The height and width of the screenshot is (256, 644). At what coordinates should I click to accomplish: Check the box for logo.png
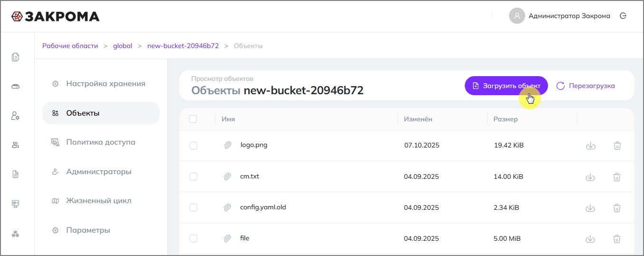[193, 146]
